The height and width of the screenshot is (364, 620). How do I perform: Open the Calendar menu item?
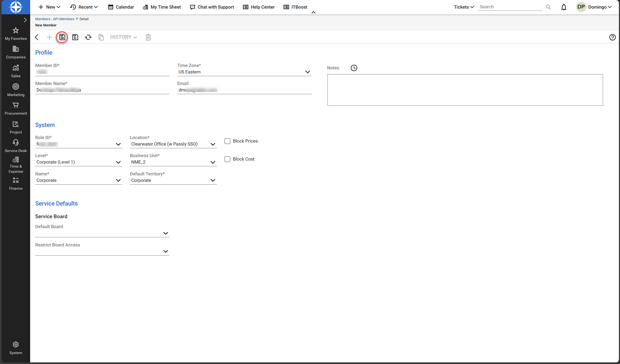click(x=121, y=7)
